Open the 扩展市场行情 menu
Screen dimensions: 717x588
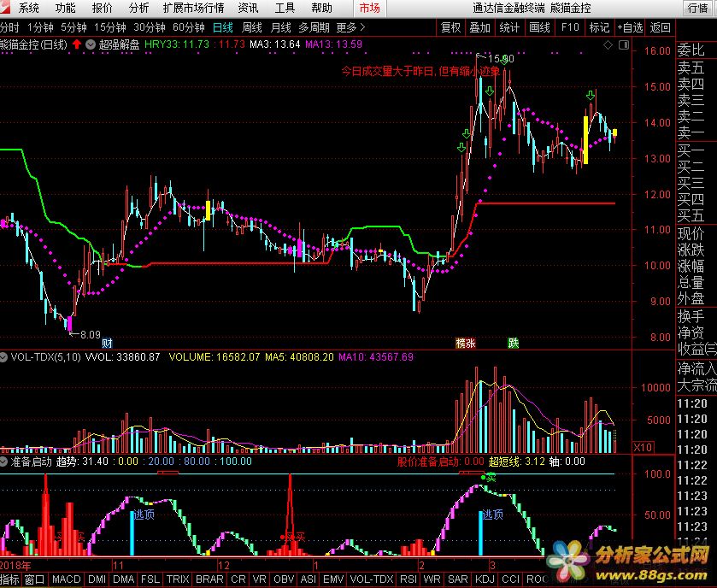point(193,8)
